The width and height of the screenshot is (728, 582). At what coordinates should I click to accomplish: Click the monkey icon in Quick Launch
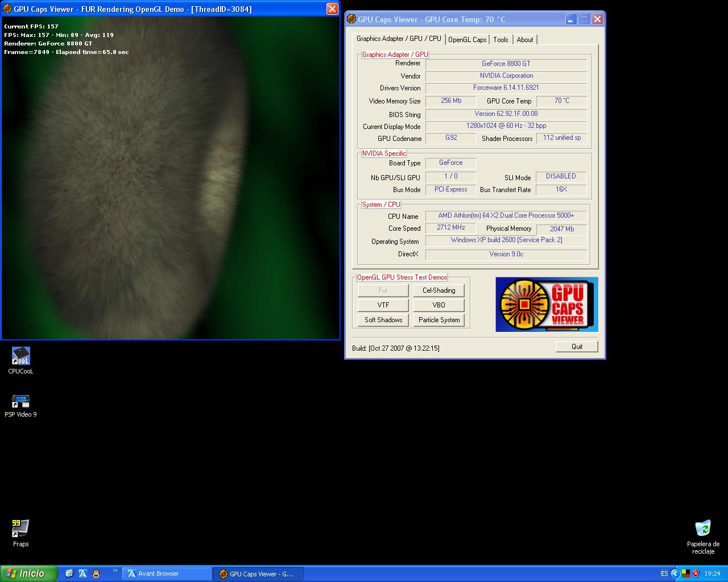tap(96, 573)
